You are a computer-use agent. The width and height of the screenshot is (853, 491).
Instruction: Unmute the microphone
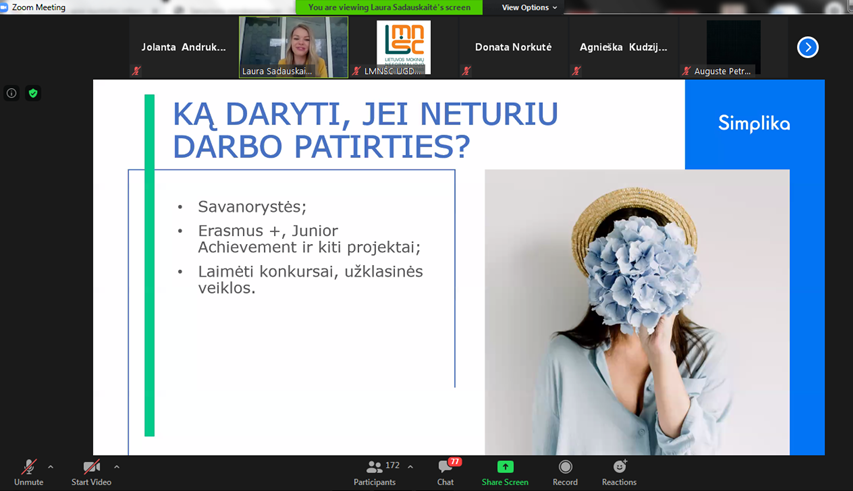[x=28, y=467]
